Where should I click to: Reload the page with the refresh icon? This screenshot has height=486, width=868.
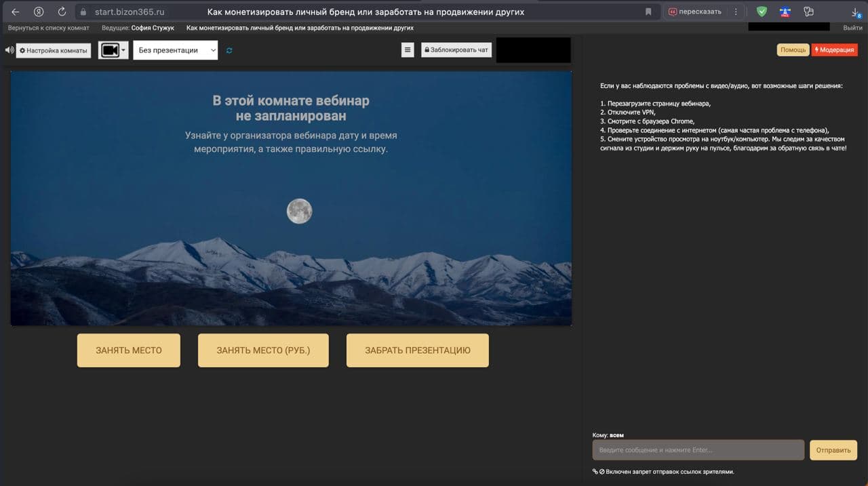pyautogui.click(x=62, y=12)
